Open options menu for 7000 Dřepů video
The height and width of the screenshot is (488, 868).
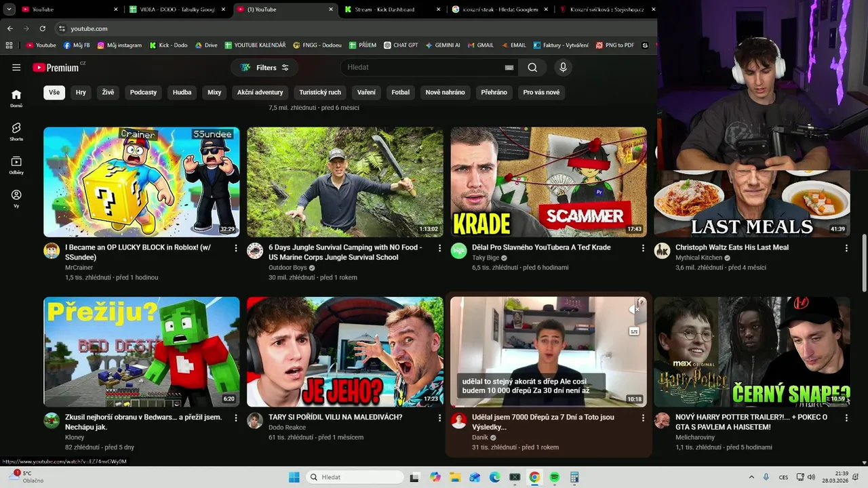(x=643, y=418)
